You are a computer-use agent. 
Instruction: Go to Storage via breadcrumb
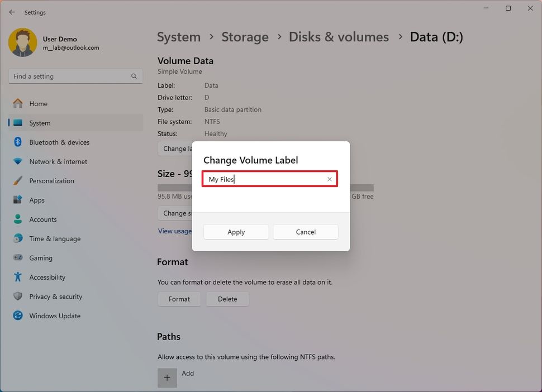coord(245,36)
